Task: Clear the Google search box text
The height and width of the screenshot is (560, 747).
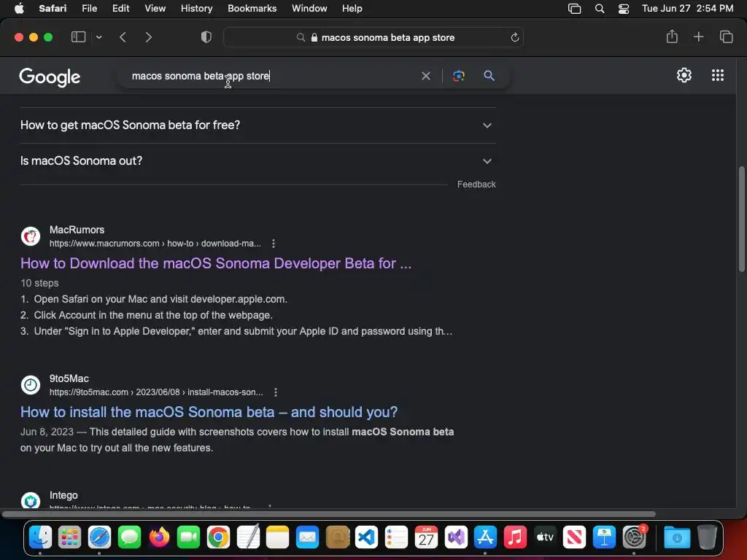Action: [x=426, y=76]
